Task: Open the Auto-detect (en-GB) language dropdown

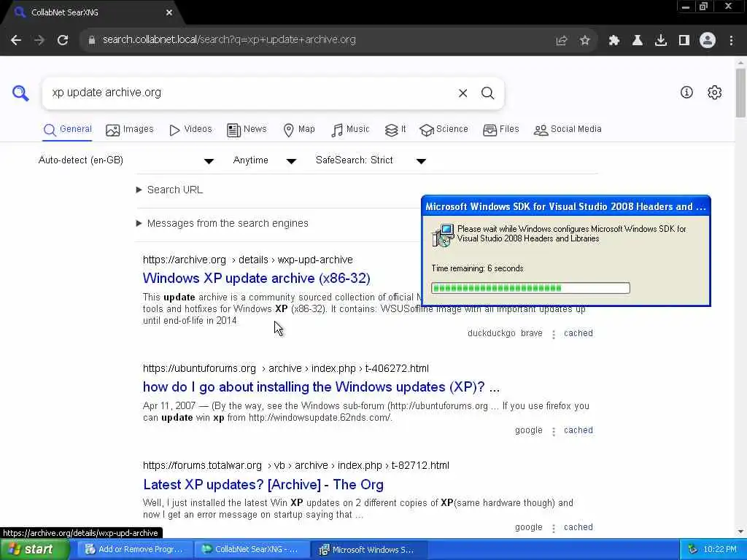Action: (x=125, y=160)
